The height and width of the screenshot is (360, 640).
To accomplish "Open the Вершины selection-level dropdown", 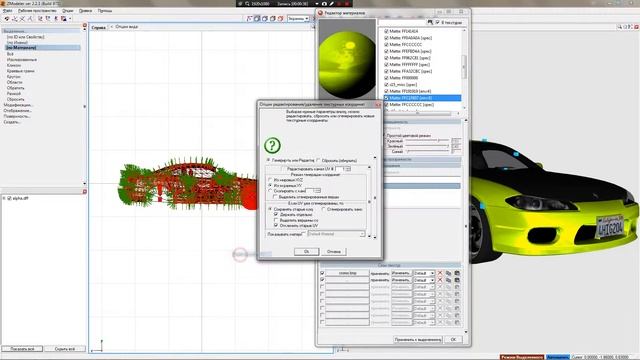I will 298,19.
